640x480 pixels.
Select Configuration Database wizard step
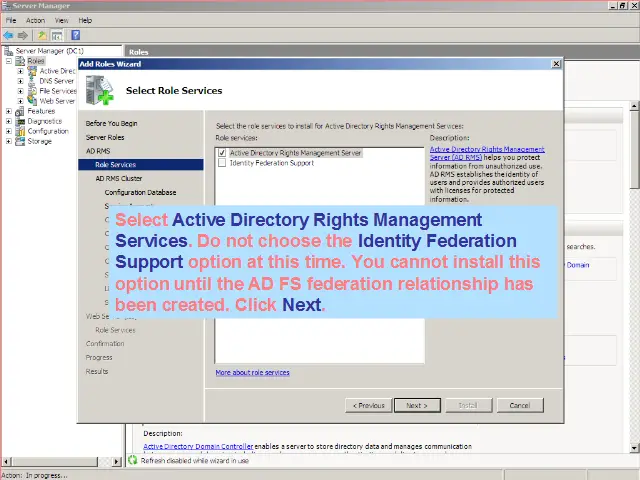[140, 192]
